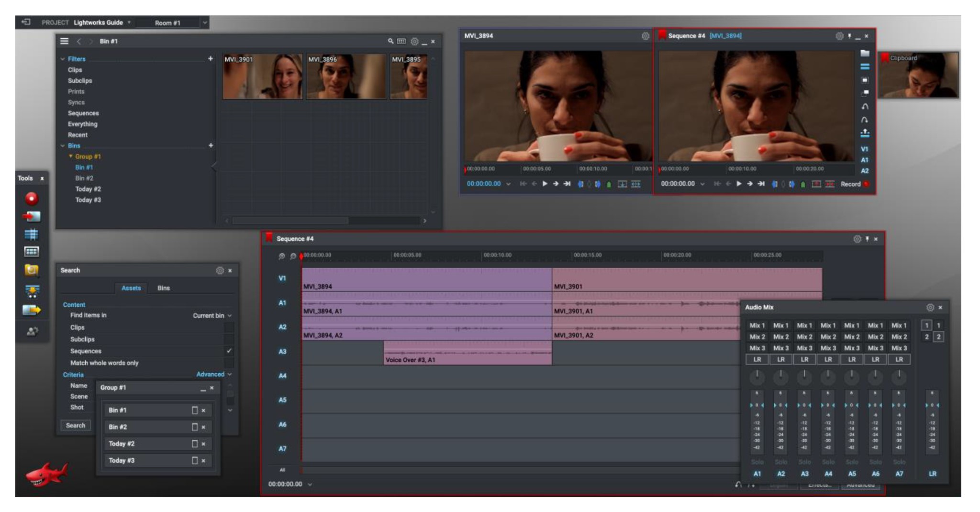Switch to the Bins tab in Search
Viewport: 980px width, 512px height.
[x=164, y=288]
